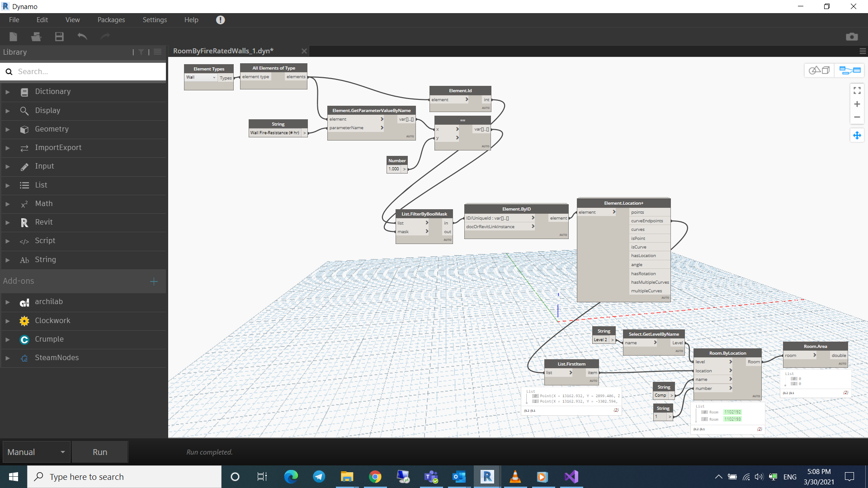Open the Packages menu
Screen dimensions: 868x488
tap(111, 20)
